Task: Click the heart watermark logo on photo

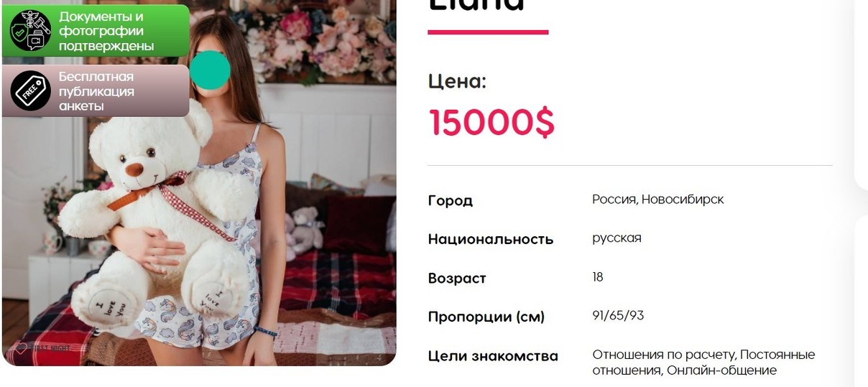Action: (x=21, y=348)
